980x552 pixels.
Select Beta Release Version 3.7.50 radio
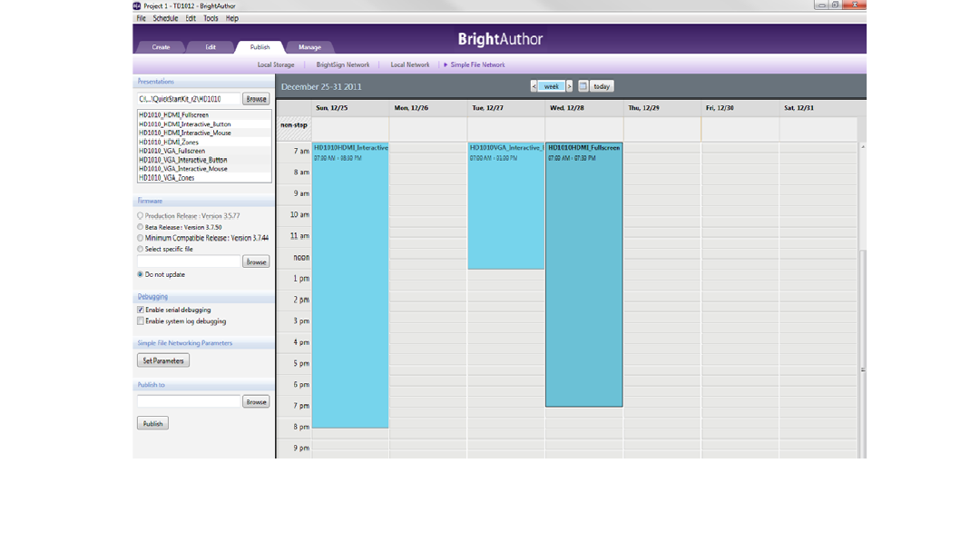click(x=141, y=227)
